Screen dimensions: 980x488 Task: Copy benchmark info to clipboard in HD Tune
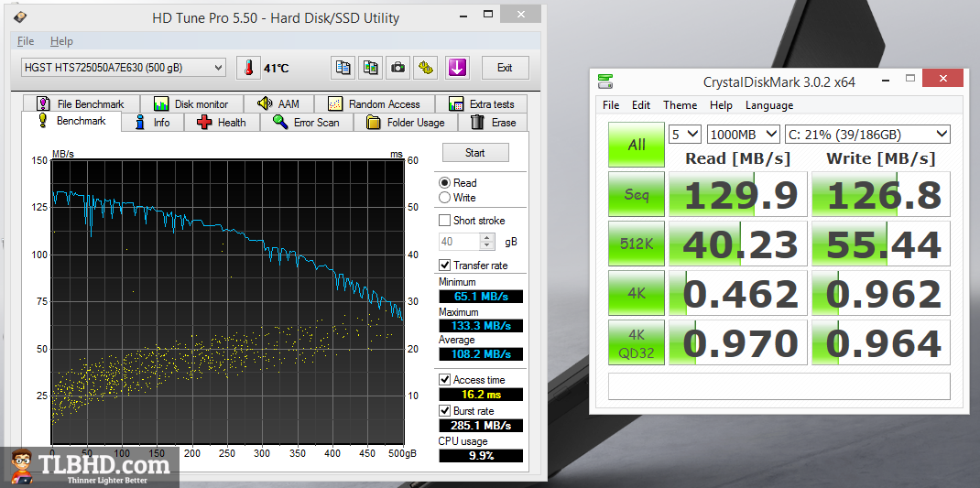pyautogui.click(x=343, y=68)
